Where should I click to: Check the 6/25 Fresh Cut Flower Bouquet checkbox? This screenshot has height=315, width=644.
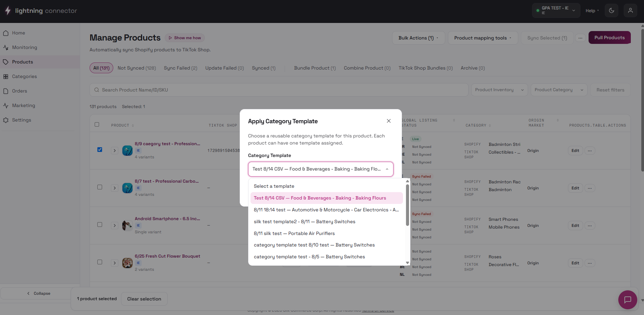pyautogui.click(x=100, y=262)
